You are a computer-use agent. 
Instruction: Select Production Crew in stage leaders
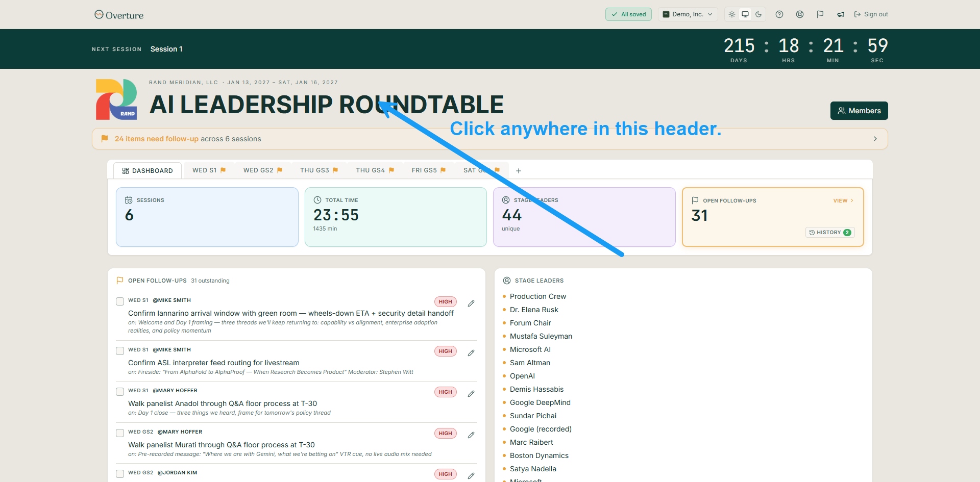tap(538, 296)
